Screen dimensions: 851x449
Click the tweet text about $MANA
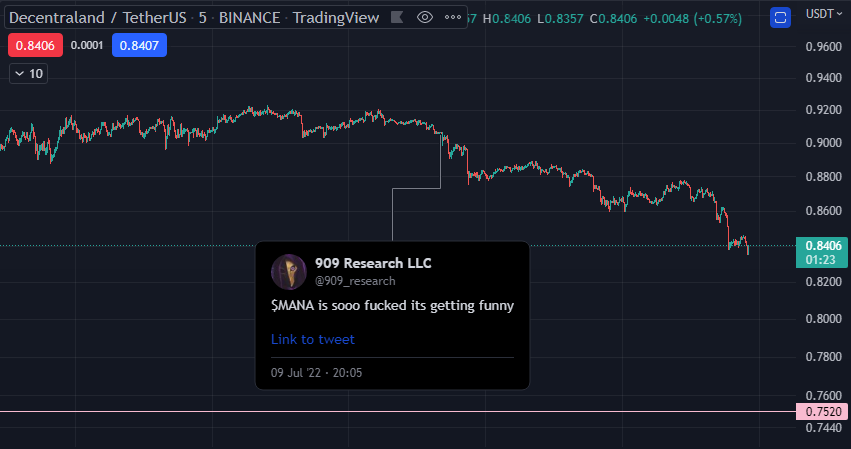pyautogui.click(x=392, y=306)
